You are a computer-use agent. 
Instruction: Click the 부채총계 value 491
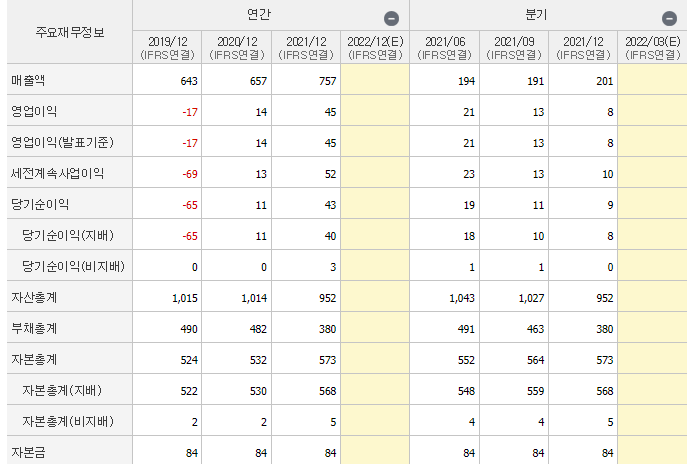tap(466, 329)
